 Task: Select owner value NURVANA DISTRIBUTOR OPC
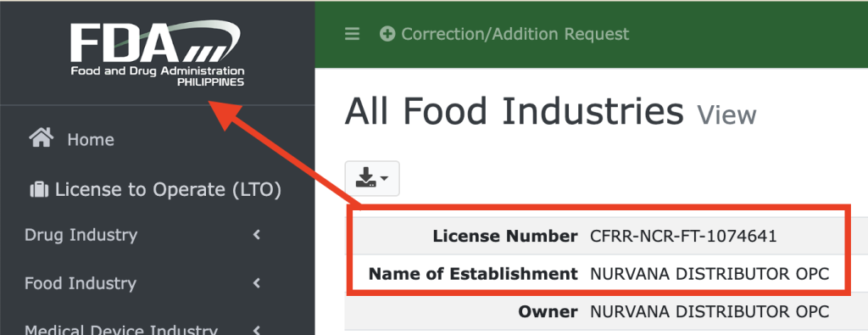coord(709,312)
